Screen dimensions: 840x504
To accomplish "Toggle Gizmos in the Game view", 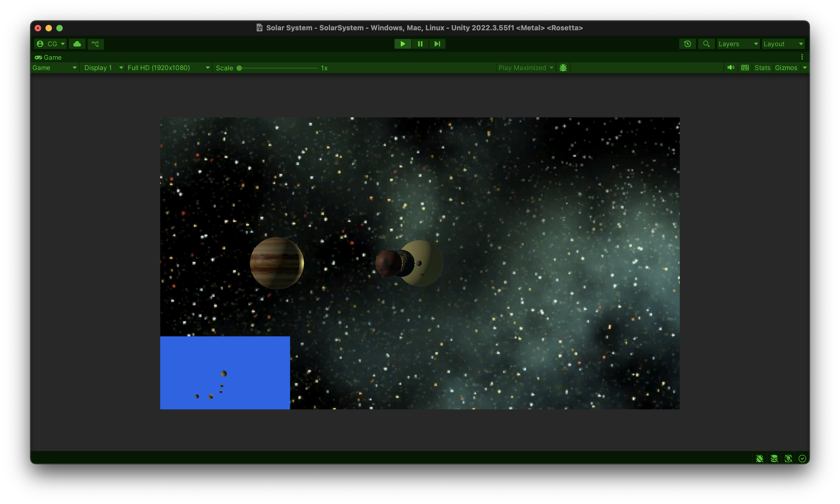I will pyautogui.click(x=786, y=68).
